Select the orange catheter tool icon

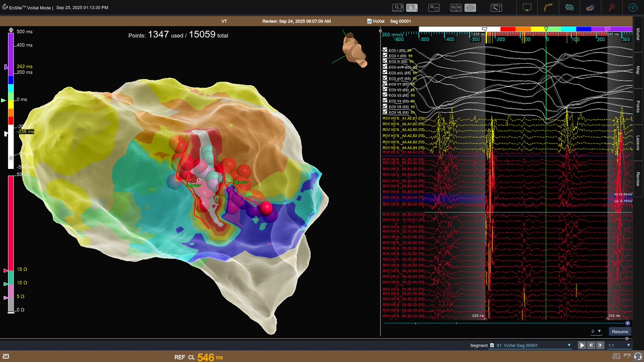(x=548, y=8)
